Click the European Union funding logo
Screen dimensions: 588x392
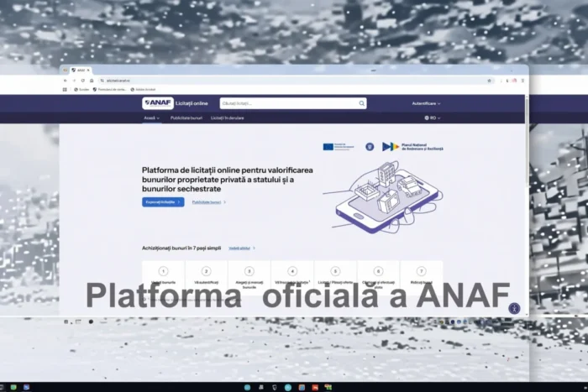tap(339, 147)
